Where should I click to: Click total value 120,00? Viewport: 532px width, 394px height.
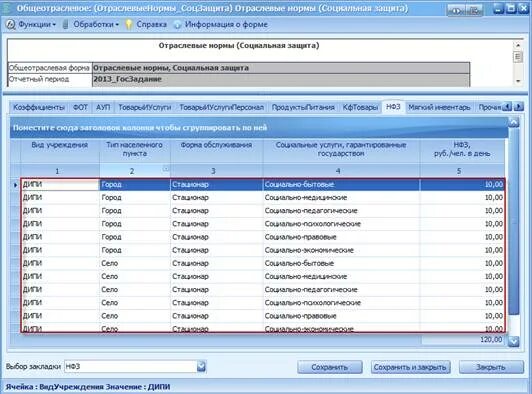[491, 340]
